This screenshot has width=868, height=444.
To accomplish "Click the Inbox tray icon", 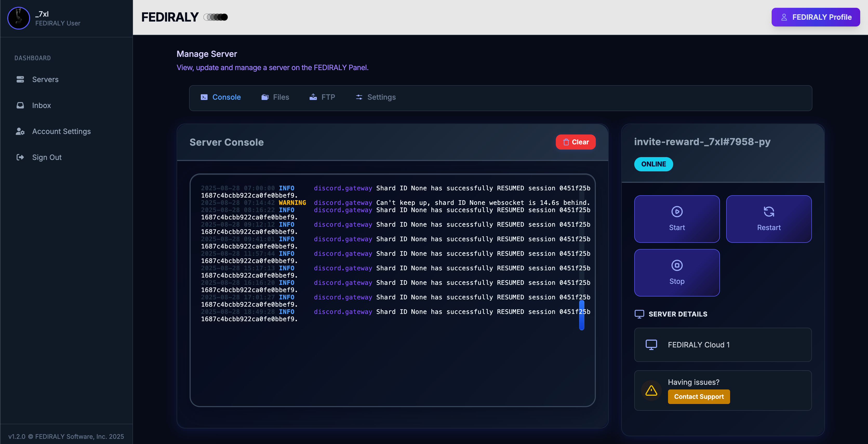I will click(x=20, y=105).
